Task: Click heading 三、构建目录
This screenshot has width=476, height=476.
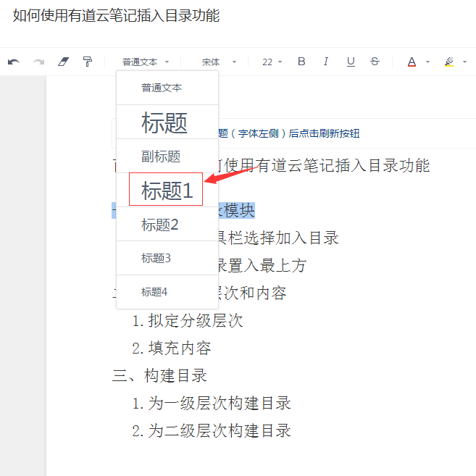Action: (x=159, y=375)
